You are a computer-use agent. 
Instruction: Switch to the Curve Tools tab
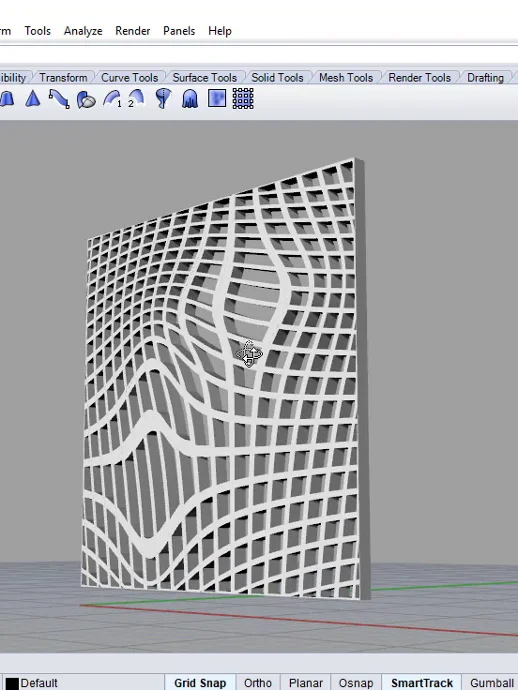click(x=129, y=77)
